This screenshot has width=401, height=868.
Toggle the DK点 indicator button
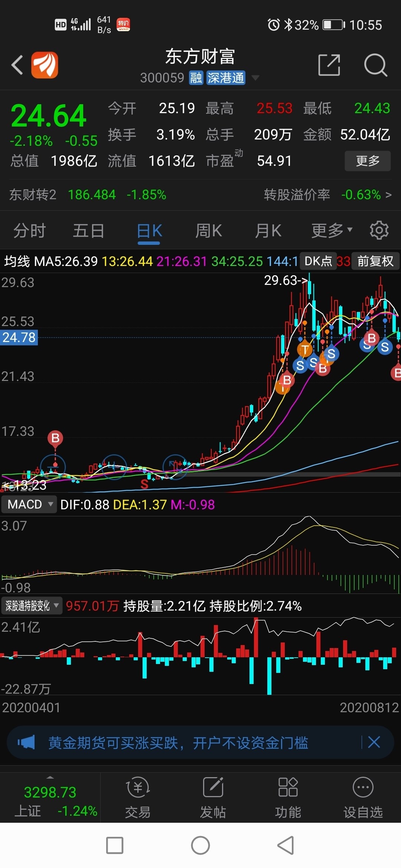[x=318, y=261]
